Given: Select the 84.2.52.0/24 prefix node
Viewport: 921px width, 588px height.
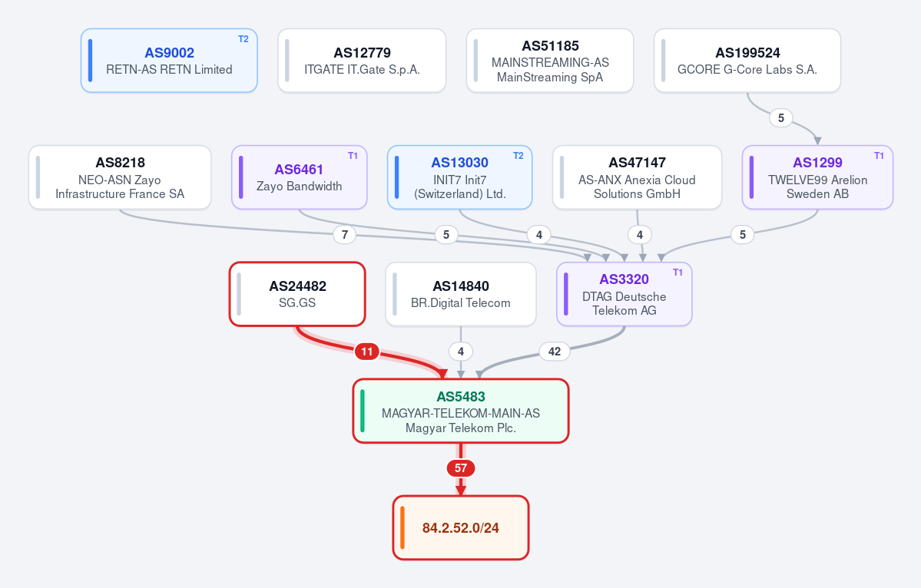Looking at the screenshot, I should 461,527.
